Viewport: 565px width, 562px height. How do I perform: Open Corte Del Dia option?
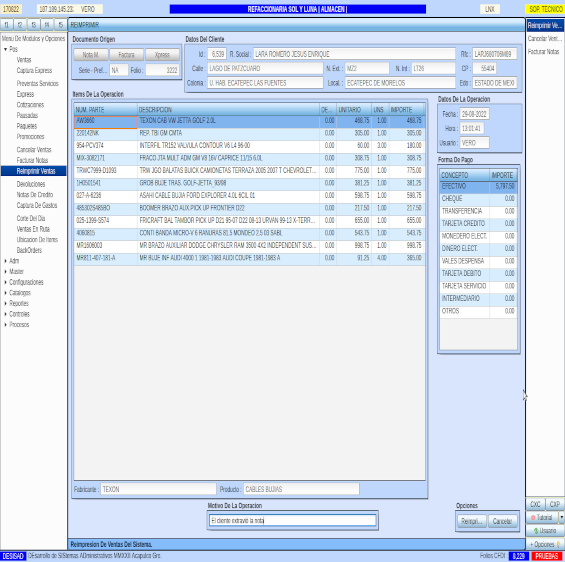click(31, 218)
